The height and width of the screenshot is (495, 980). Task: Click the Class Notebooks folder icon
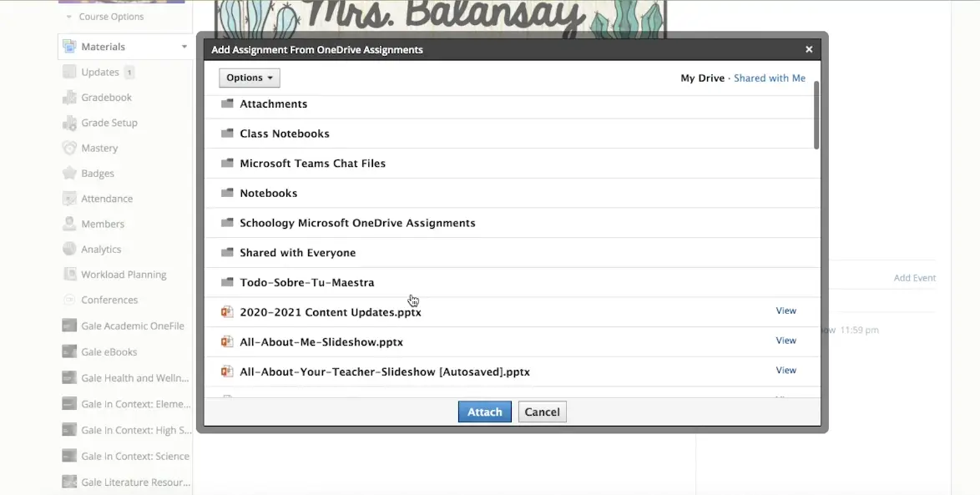(227, 134)
